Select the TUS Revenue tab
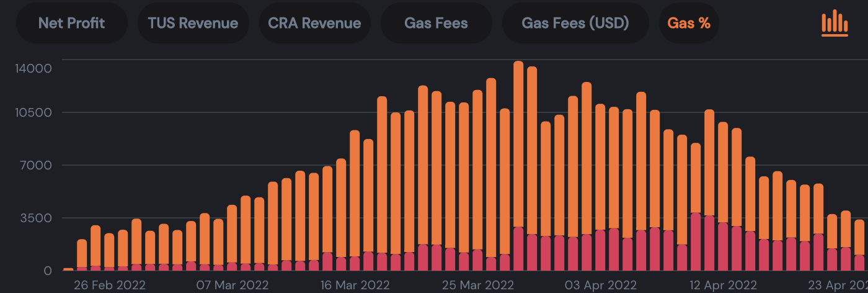Screen dimensions: 868x293 193,23
